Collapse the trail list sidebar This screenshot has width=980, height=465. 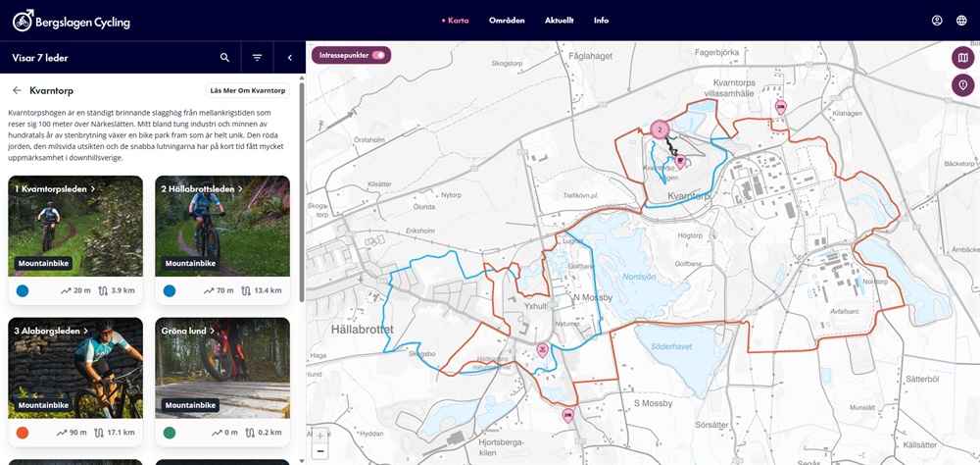289,58
